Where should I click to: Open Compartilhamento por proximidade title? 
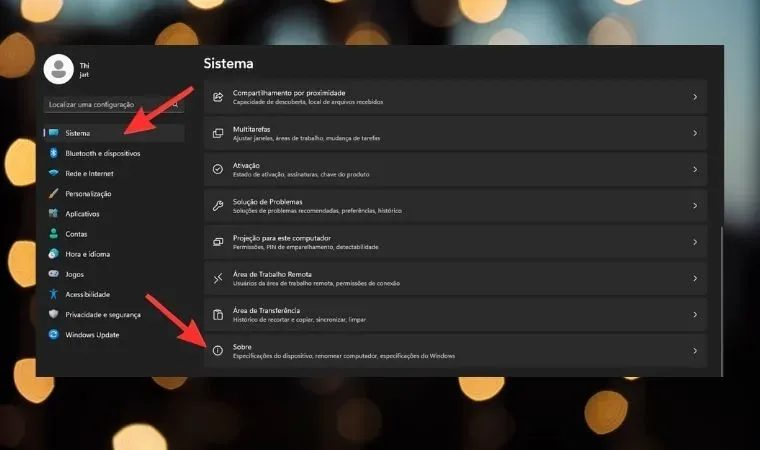tap(289, 93)
